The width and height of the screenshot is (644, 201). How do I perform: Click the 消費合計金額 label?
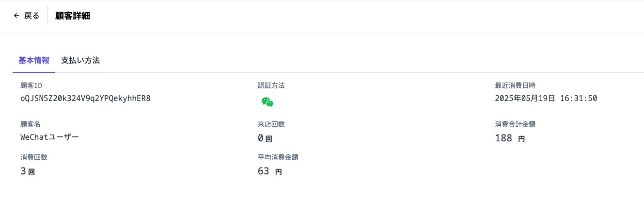click(515, 124)
